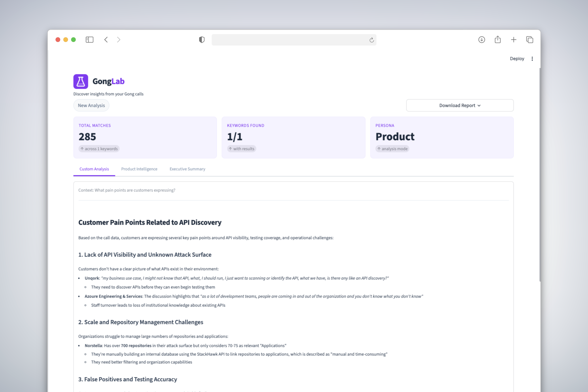The width and height of the screenshot is (588, 392).
Task: Open the three-dot menu next to Deploy
Action: click(532, 58)
